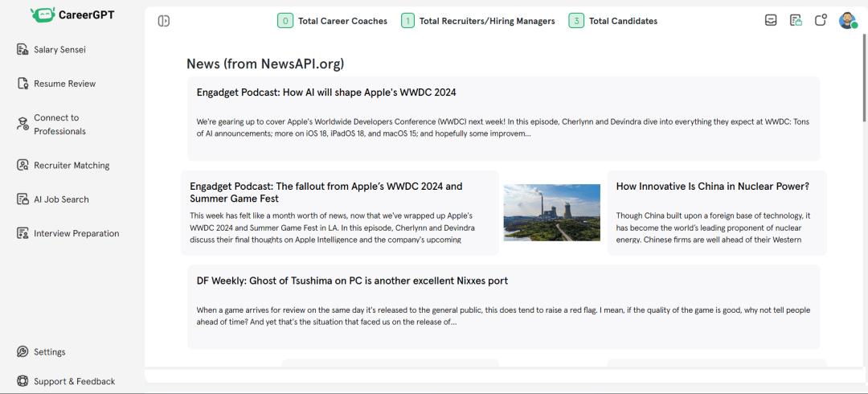This screenshot has width=868, height=394.
Task: Select Recruiter Matching menu item
Action: pos(72,165)
